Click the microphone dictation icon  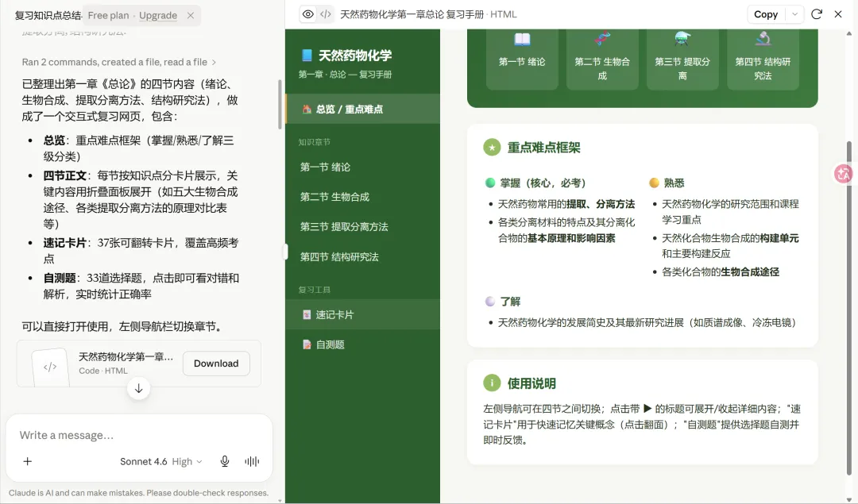pyautogui.click(x=224, y=461)
